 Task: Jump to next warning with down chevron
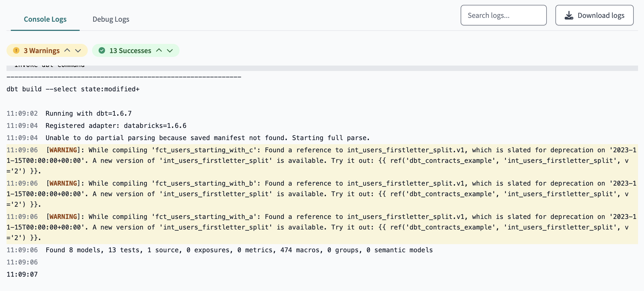(x=78, y=51)
